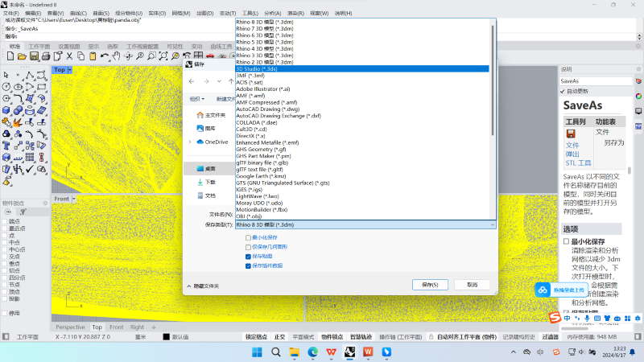The height and width of the screenshot is (362, 644).
Task: Select the Pan hand tool
Action: pos(117,56)
